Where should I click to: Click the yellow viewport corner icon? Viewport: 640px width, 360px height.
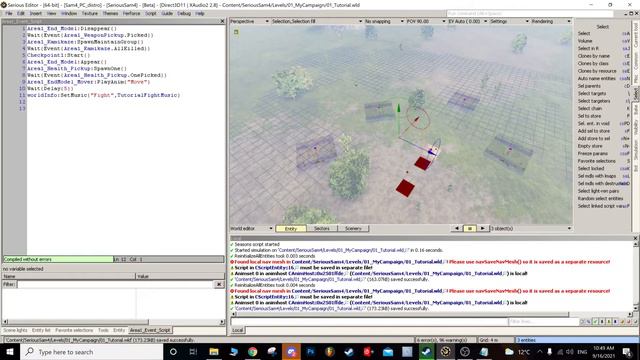[236, 31]
